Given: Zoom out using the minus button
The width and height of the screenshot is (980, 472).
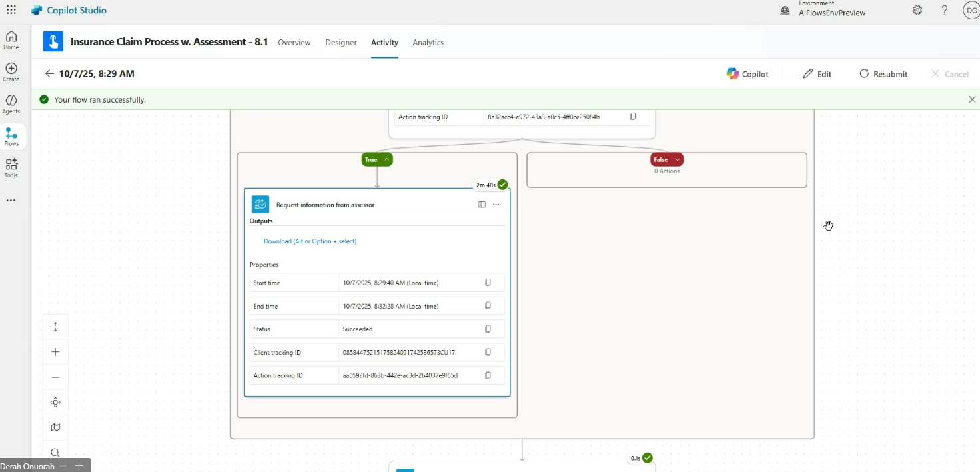Looking at the screenshot, I should [55, 377].
